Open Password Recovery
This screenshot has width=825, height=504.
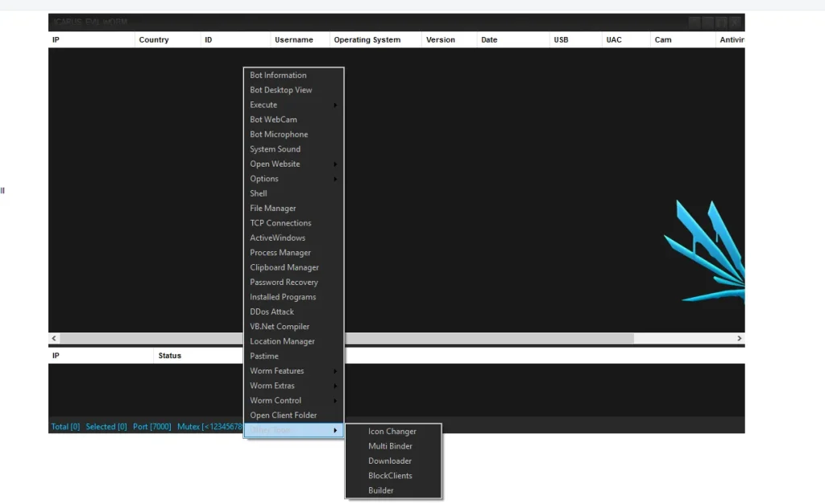point(282,282)
